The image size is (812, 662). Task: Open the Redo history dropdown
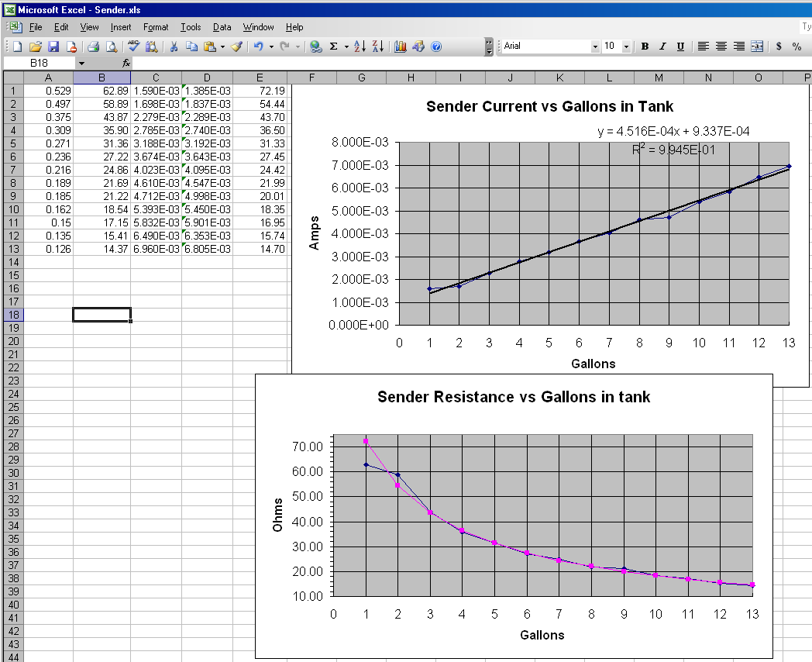298,47
